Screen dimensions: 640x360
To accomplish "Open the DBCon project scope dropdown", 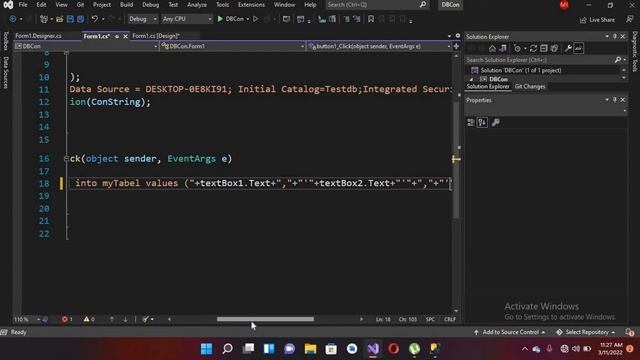I will (86, 46).
